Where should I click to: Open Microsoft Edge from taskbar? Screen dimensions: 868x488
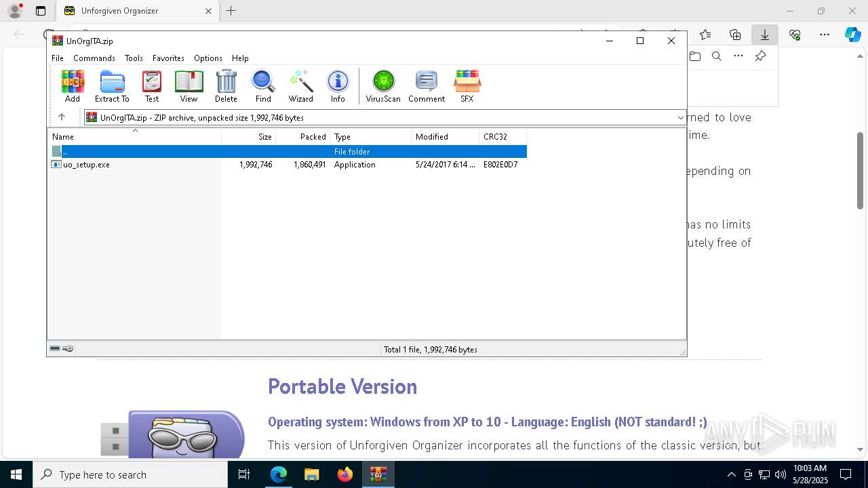click(279, 474)
